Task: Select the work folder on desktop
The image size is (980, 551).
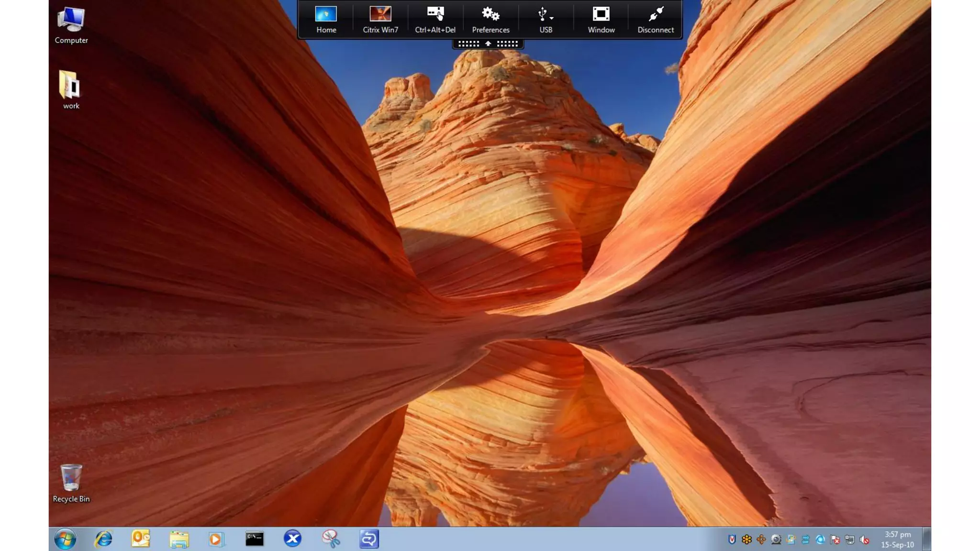Action: coord(71,89)
